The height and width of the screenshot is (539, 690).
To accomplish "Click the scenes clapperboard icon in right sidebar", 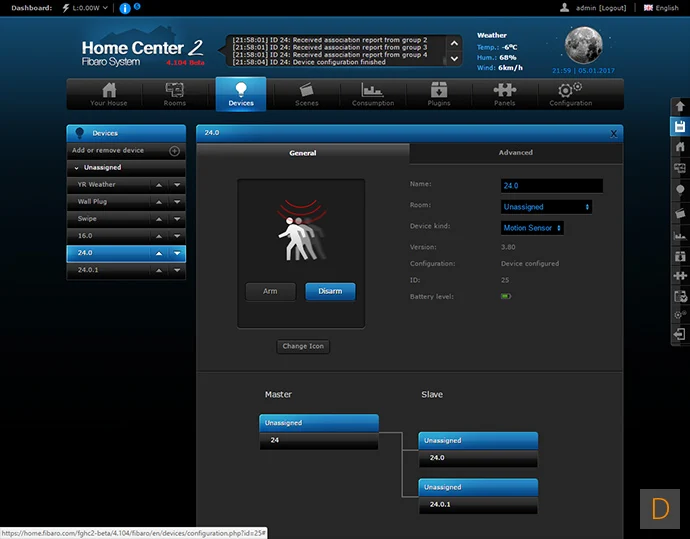I will (x=680, y=213).
